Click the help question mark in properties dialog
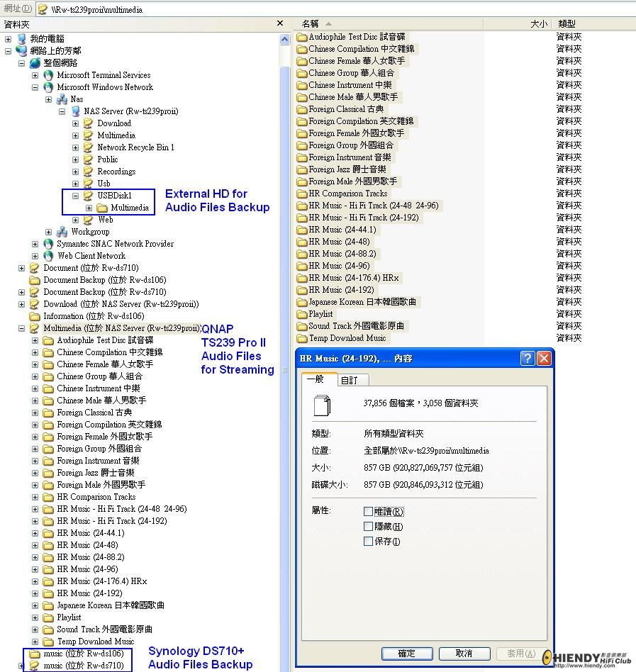This screenshot has width=636, height=672. pyautogui.click(x=528, y=358)
